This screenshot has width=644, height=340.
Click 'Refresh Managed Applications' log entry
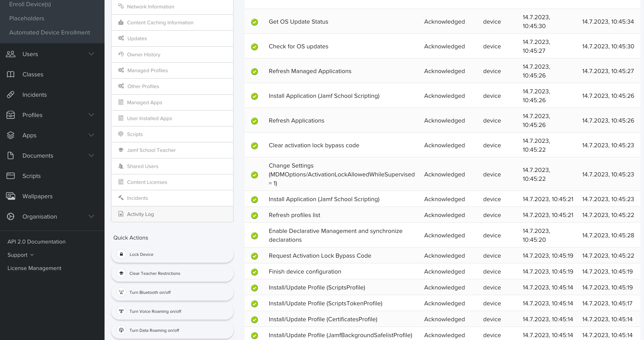pyautogui.click(x=310, y=71)
